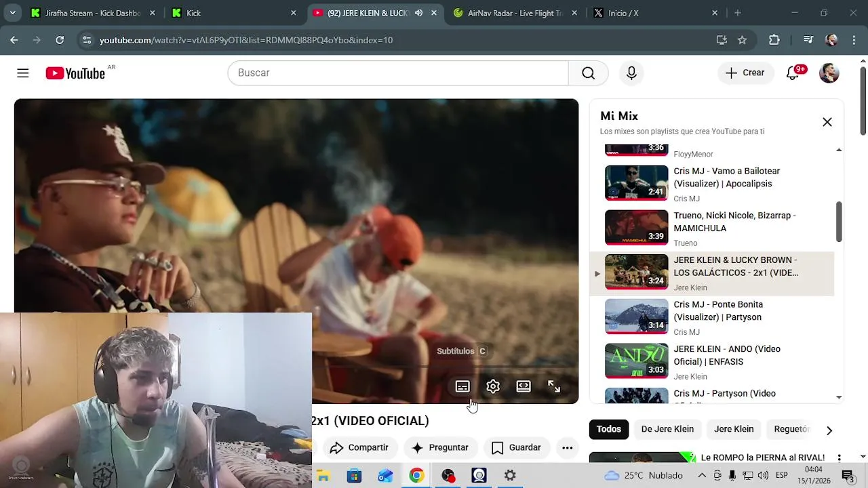Image resolution: width=868 pixels, height=488 pixels.
Task: Open a new browser tab
Action: (738, 13)
